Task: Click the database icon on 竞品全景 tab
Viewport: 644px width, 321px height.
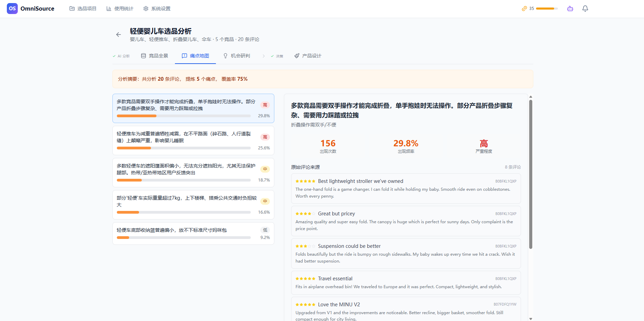Action: tap(143, 55)
